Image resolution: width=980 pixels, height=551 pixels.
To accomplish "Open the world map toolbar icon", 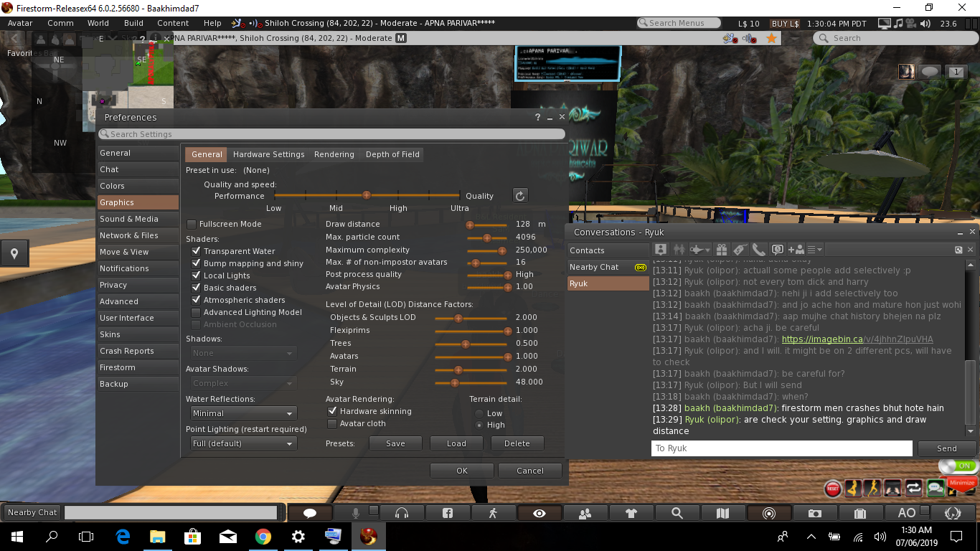I will [x=723, y=513].
